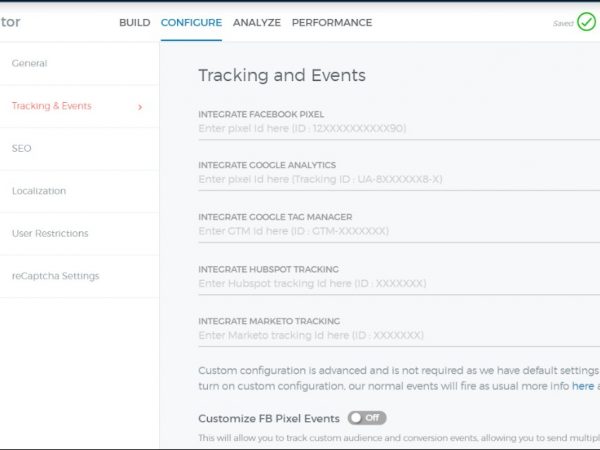Viewport: 600px width, 450px height.
Task: Select Tracking & Events sidebar item
Action: pos(51,106)
